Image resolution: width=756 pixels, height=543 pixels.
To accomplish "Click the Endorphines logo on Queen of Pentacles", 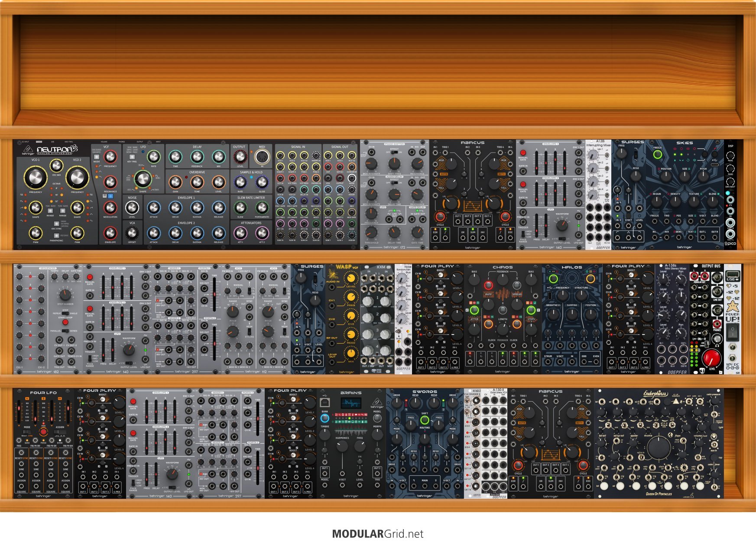I will click(655, 394).
